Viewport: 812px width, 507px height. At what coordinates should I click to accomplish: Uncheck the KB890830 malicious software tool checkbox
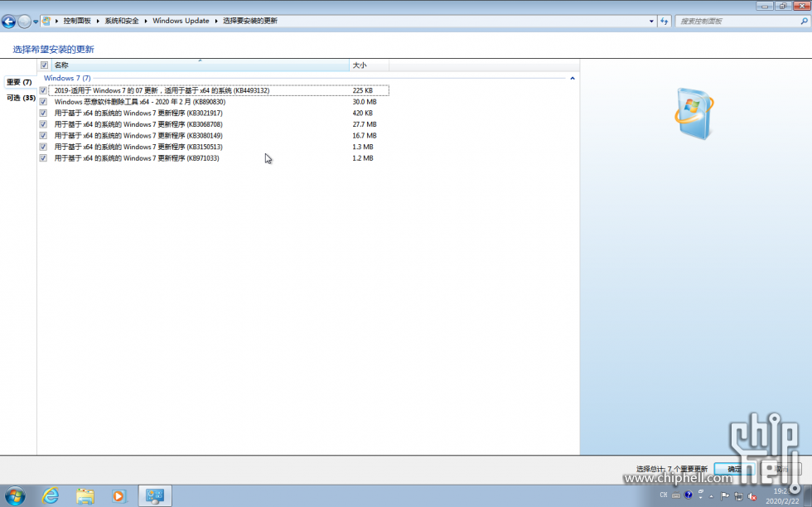[x=43, y=102]
